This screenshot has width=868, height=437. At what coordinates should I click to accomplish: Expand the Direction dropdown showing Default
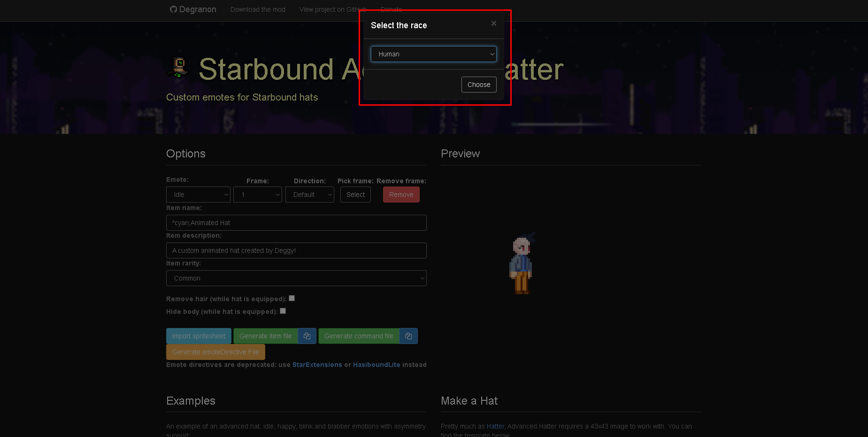click(x=310, y=195)
